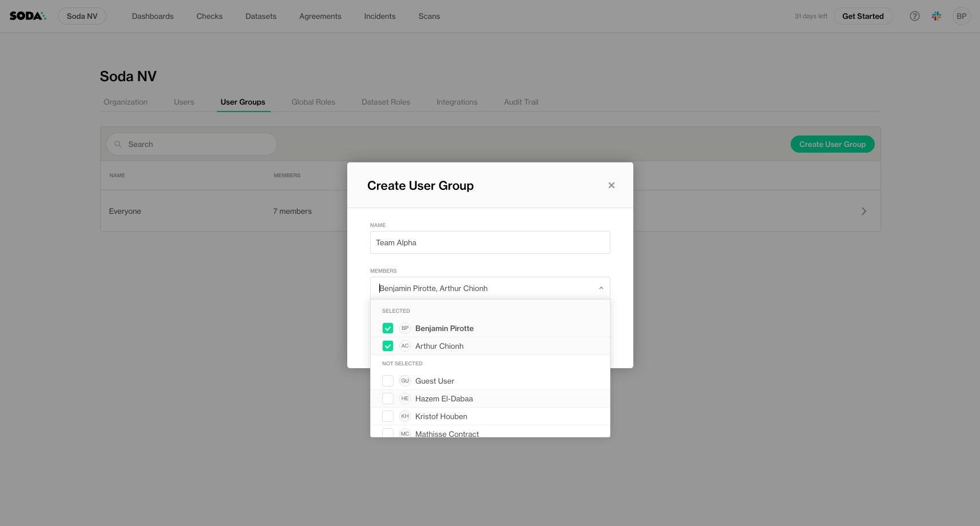Click the Slack integration icon
Screen dimensions: 980x526
936,16
